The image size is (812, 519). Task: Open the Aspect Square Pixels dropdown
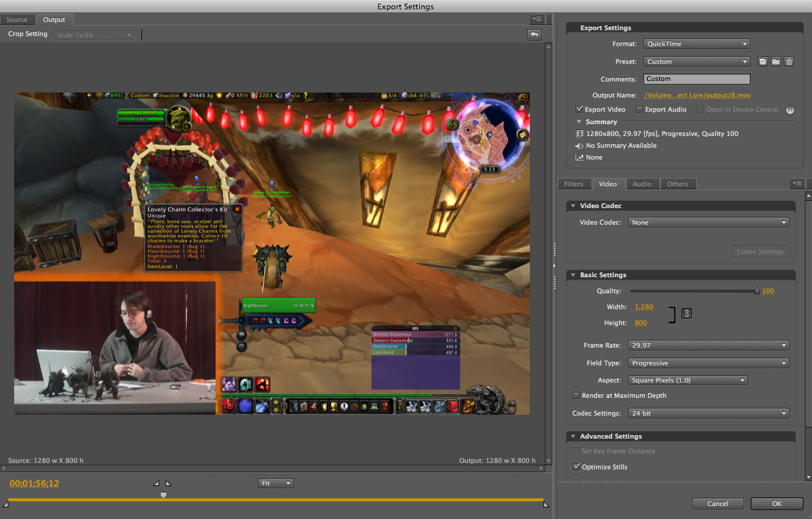pos(688,380)
